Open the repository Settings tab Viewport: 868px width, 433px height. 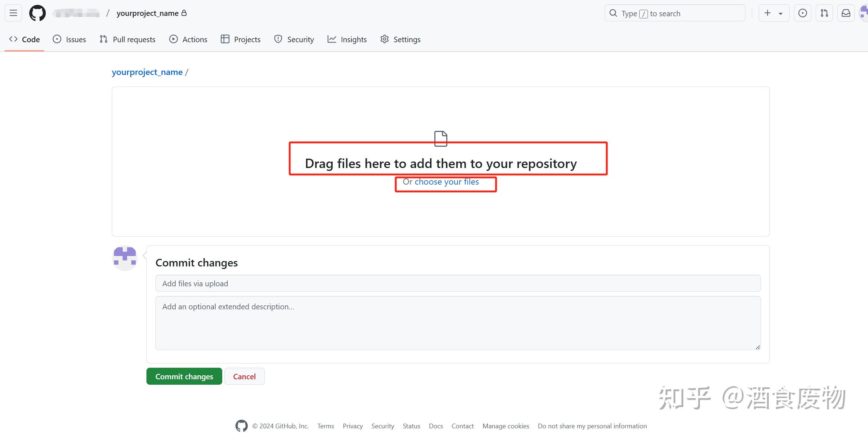click(407, 39)
